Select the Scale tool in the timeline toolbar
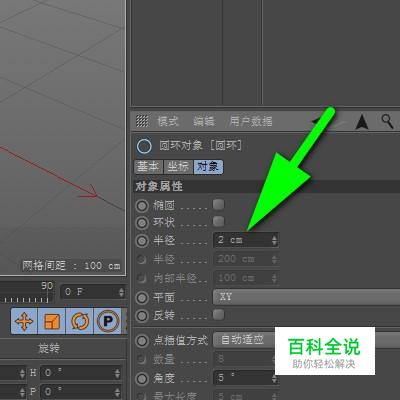Screen dimensions: 400x400 tap(52, 321)
